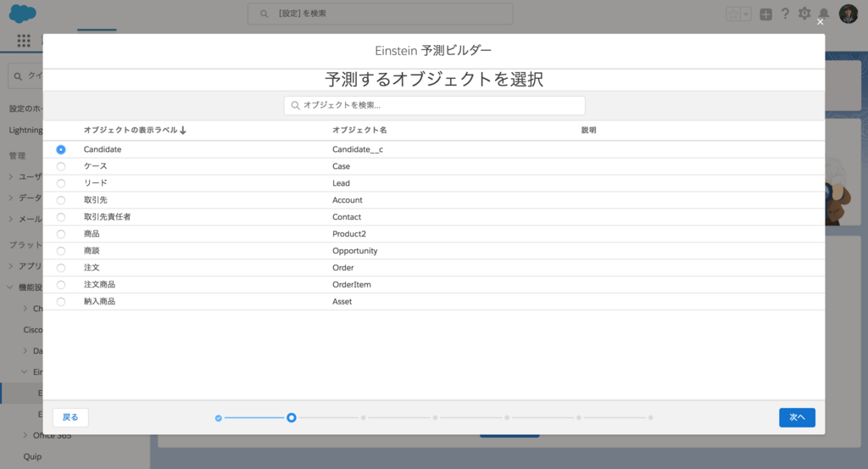Viewport: 868px width, 469px height.
Task: Open the Cisco item in the sidebar
Action: pyautogui.click(x=33, y=330)
